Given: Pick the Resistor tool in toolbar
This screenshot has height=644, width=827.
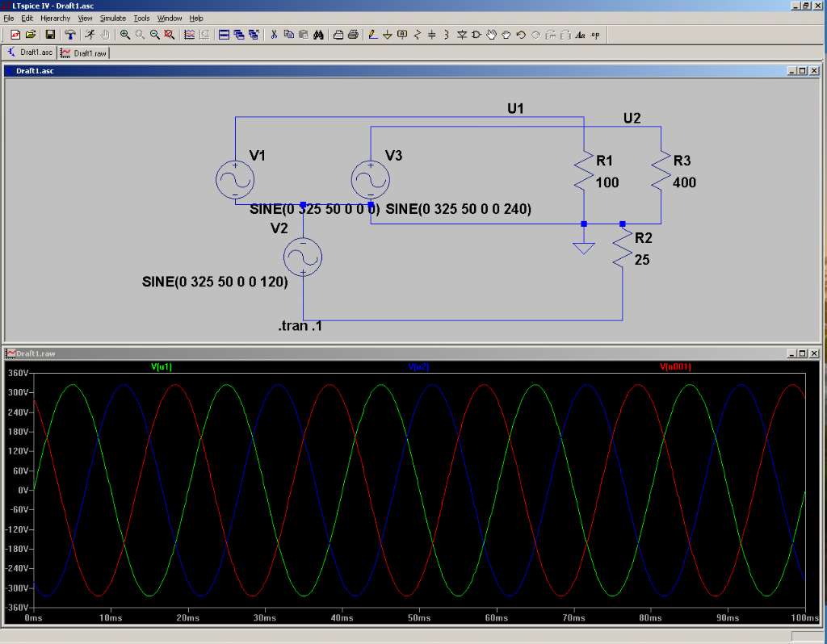Looking at the screenshot, I should point(417,35).
